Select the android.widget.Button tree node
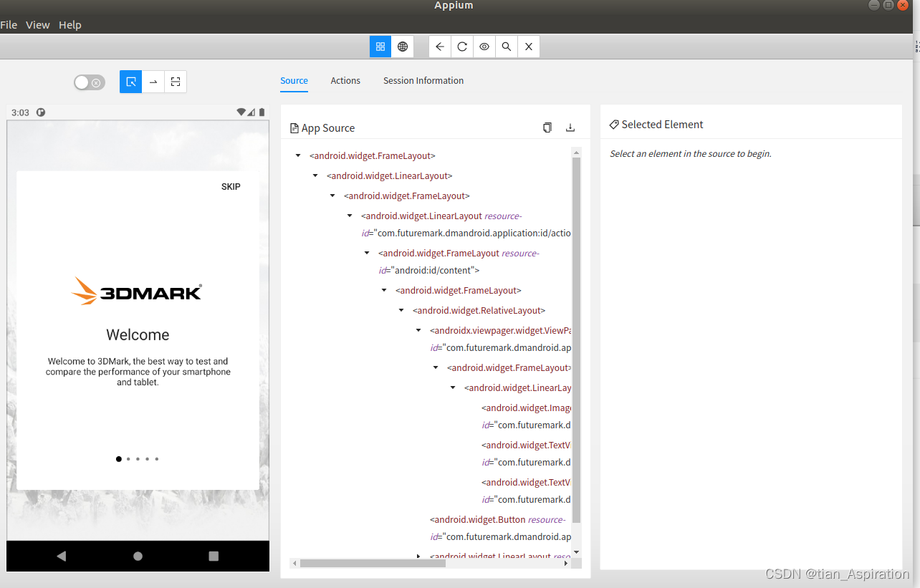 click(x=500, y=528)
